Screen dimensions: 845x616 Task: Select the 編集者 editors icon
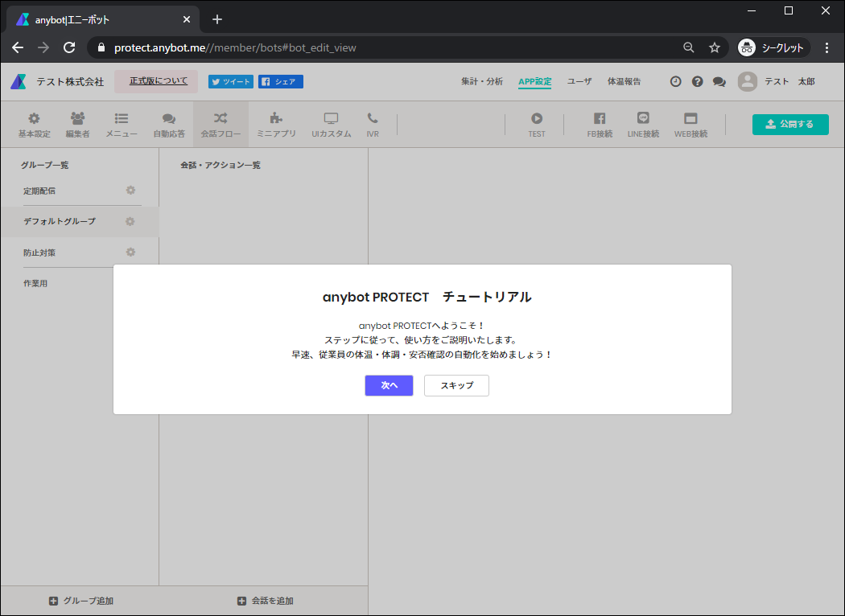click(77, 124)
